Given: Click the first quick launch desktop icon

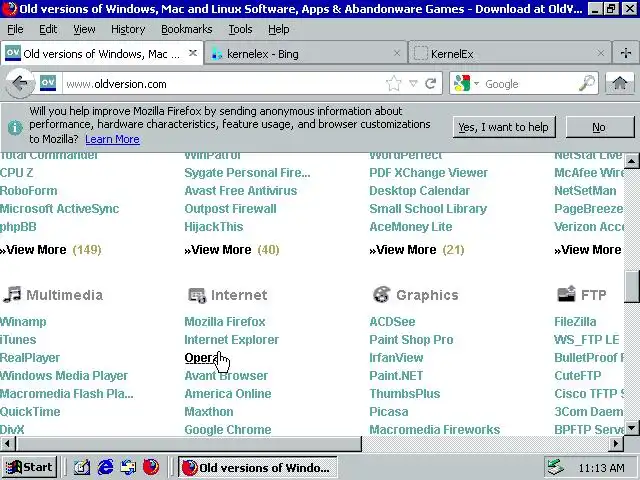Looking at the screenshot, I should (82, 467).
